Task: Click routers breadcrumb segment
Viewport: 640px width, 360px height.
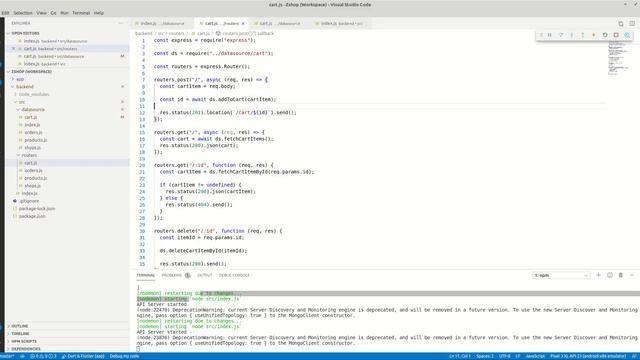Action: tap(176, 33)
